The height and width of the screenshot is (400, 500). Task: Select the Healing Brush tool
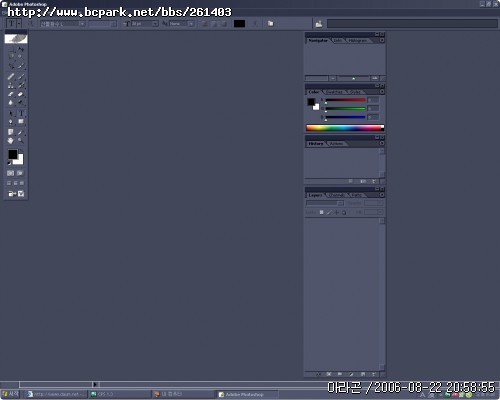point(11,76)
